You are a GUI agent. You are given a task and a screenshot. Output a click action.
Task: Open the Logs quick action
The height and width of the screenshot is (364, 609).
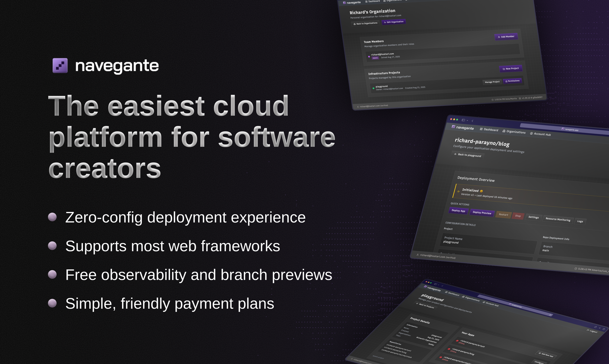(x=580, y=221)
